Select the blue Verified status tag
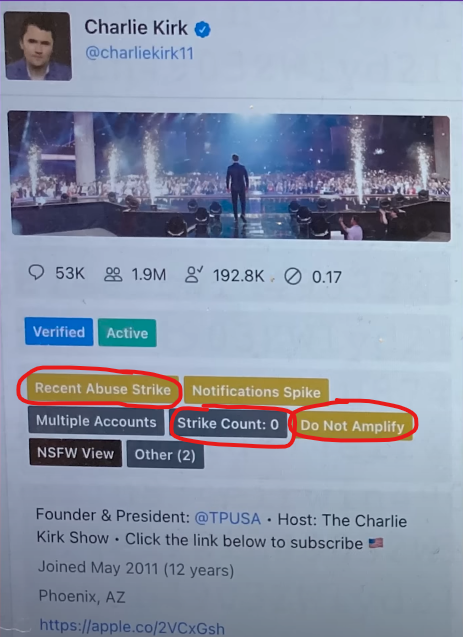This screenshot has width=463, height=637. click(59, 332)
